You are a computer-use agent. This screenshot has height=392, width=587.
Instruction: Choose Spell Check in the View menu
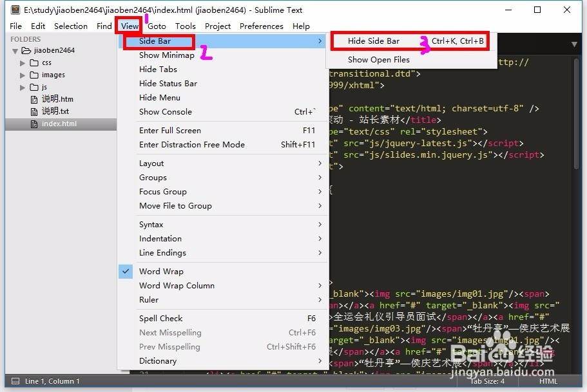click(224, 319)
